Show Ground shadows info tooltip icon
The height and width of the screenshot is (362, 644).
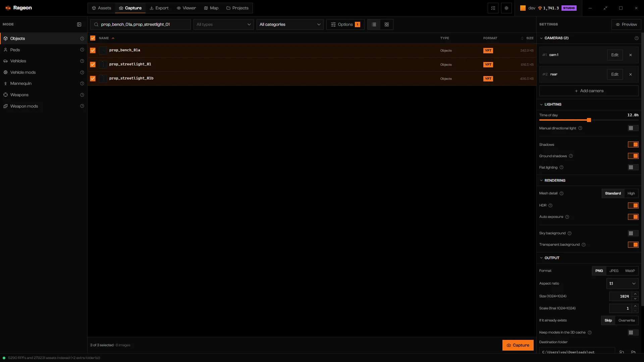(571, 156)
